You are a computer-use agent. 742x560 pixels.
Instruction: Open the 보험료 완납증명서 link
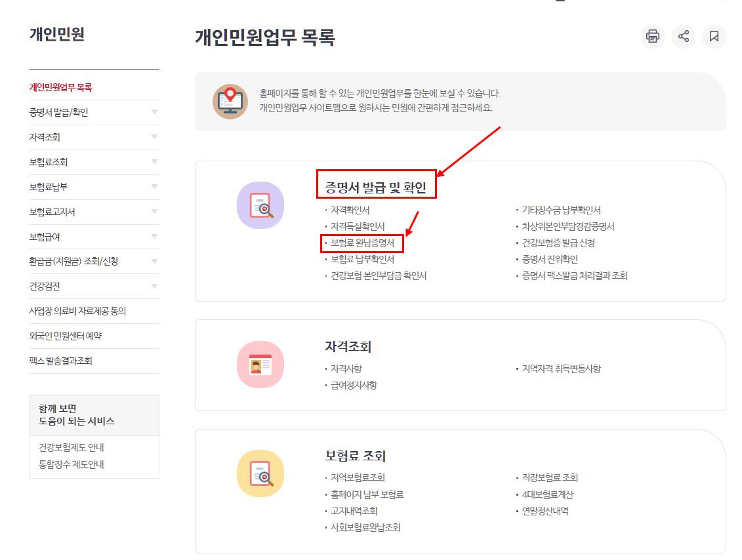pyautogui.click(x=362, y=243)
